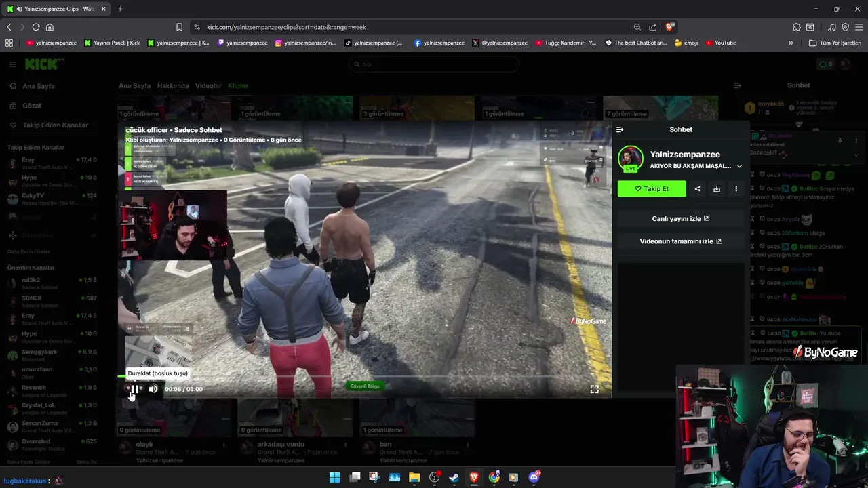Open the apps grid icon in bookmarks bar
The image size is (868, 488).
click(9, 43)
